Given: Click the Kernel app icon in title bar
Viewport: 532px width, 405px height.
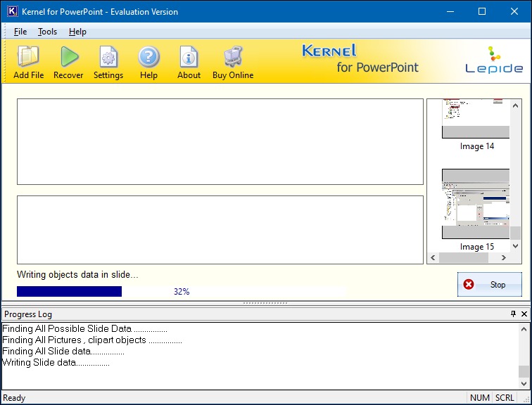Looking at the screenshot, I should click(x=12, y=11).
